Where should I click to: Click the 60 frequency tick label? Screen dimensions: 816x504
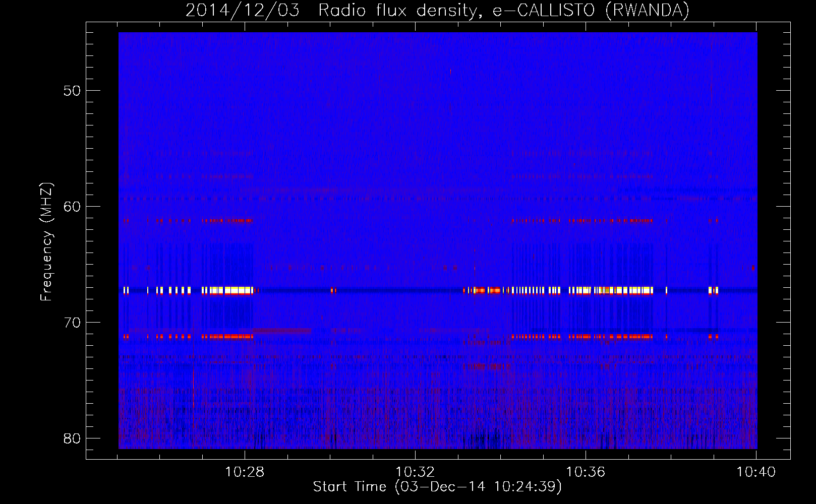(72, 207)
